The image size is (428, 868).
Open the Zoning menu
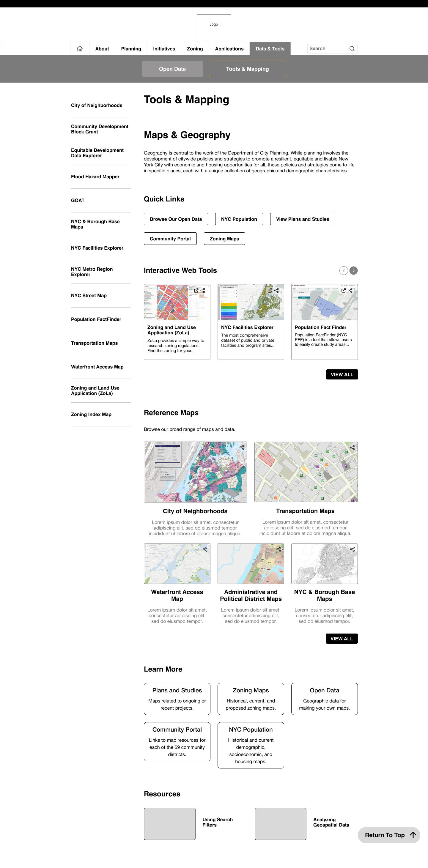tap(195, 48)
